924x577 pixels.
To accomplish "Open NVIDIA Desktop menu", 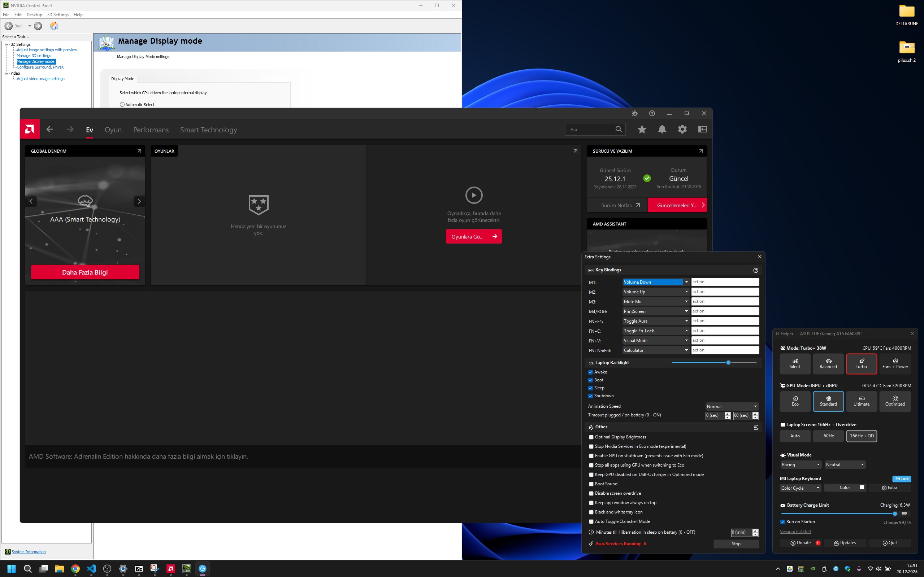I will (x=34, y=14).
